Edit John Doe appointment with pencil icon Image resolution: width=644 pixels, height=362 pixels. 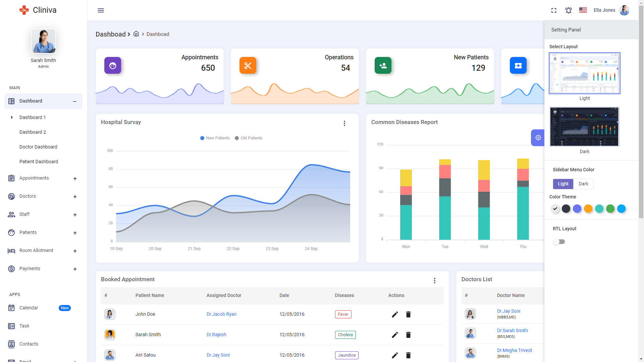coord(395,314)
